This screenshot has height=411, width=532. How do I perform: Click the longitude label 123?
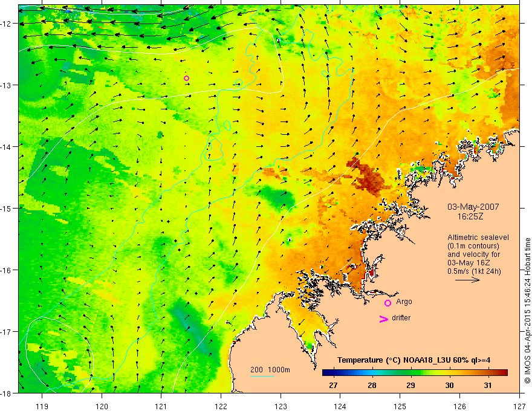coord(281,406)
